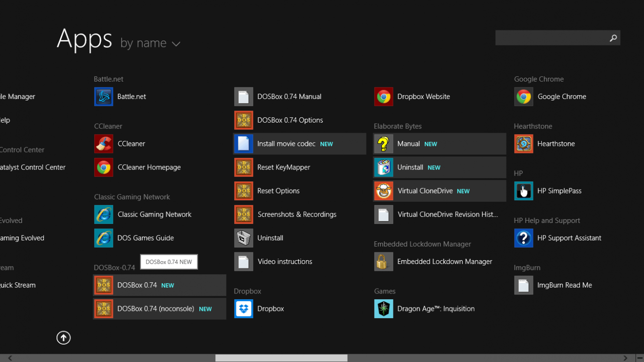644x362 pixels.
Task: Open Virtual CloneDrive Revision History icon
Action: point(383,214)
